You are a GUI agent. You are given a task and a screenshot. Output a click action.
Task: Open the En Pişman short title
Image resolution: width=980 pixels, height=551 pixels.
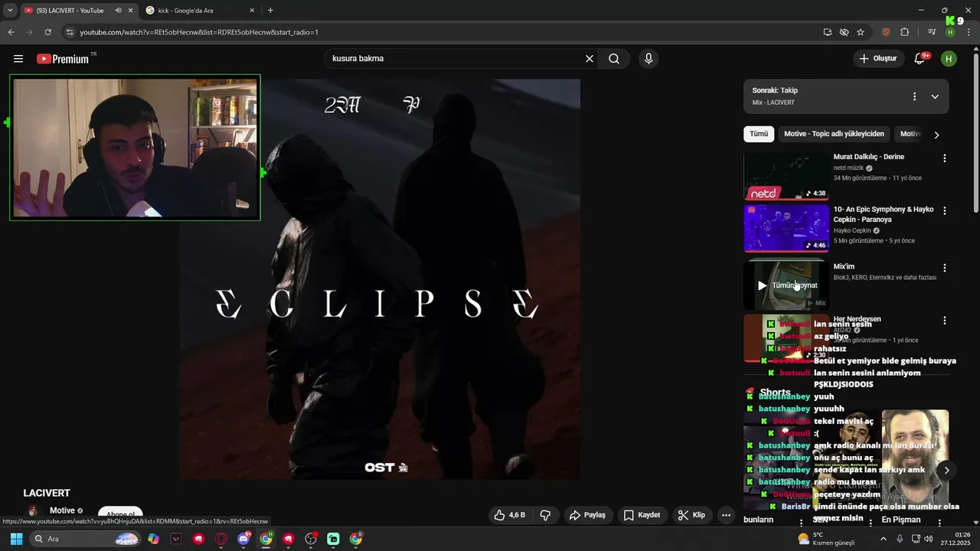click(x=901, y=520)
